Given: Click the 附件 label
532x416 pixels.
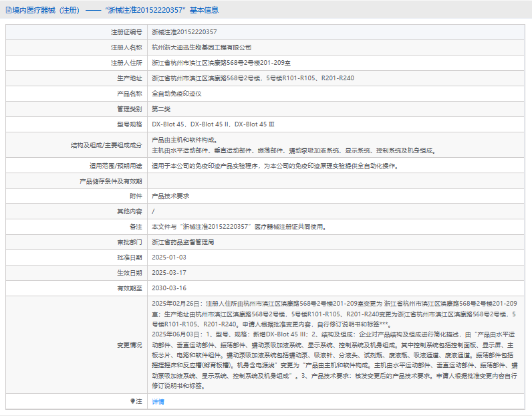Looking at the screenshot, I should coord(136,196).
